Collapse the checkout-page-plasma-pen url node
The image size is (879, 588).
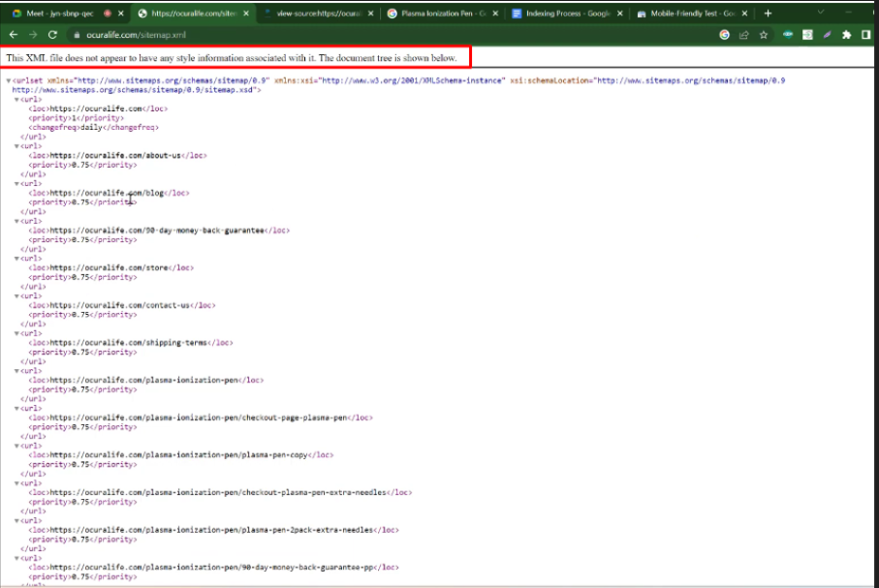(16, 409)
